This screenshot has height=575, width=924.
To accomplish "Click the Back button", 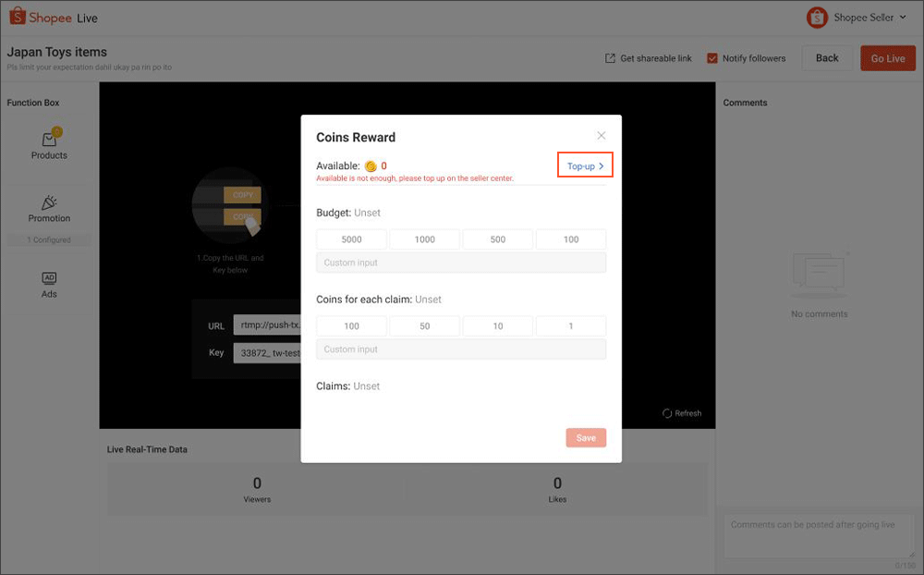I will (827, 57).
